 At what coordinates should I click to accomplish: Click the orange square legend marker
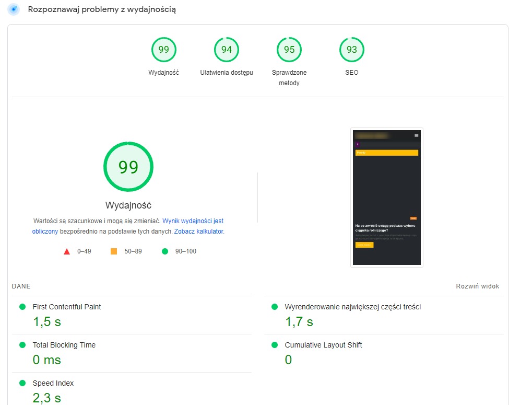(x=113, y=251)
